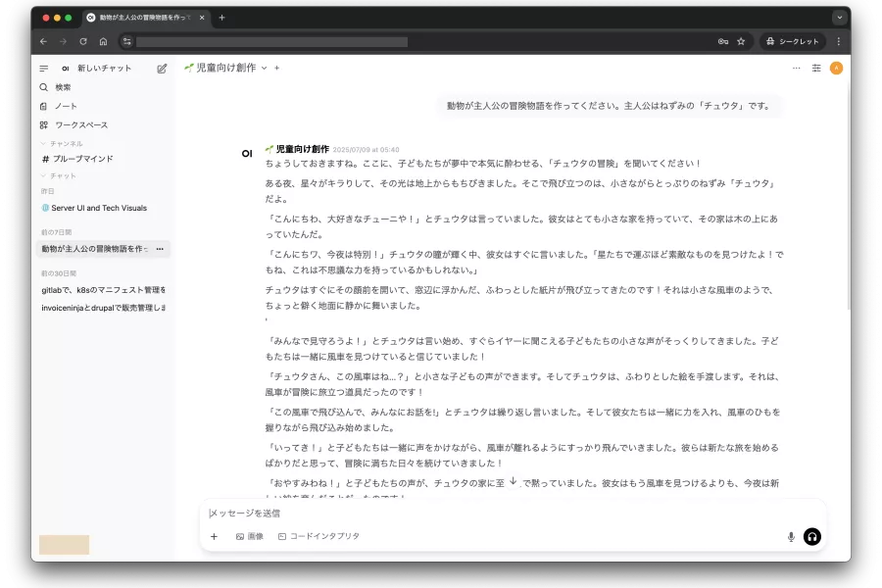This screenshot has width=882, height=588.
Task: Open the 児童向け創作 model selector dropdown
Action: click(x=225, y=68)
